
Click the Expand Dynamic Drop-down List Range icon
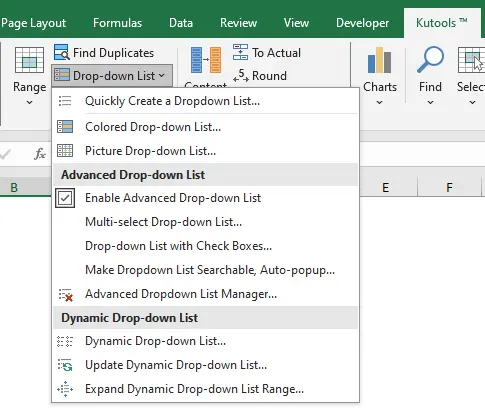pos(65,389)
